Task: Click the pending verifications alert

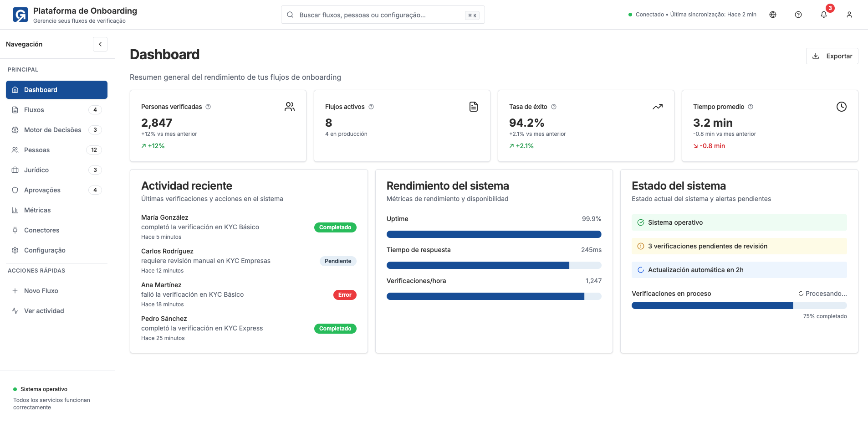Action: pos(739,246)
